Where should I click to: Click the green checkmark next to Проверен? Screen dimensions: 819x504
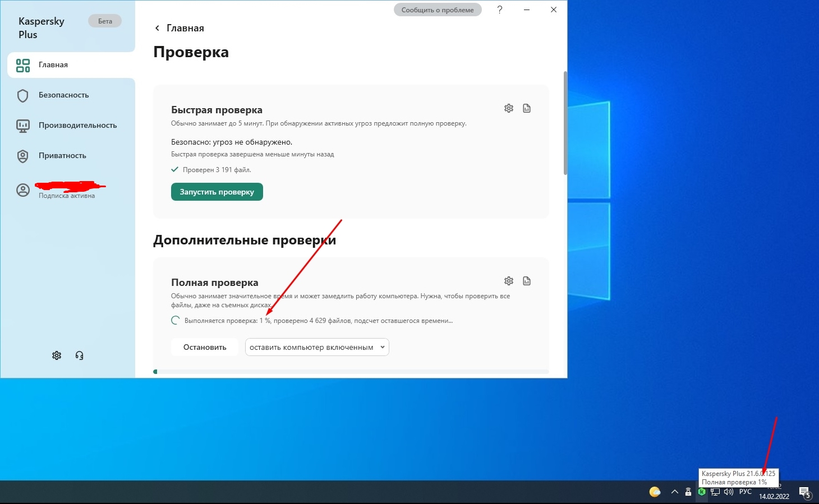[174, 169]
